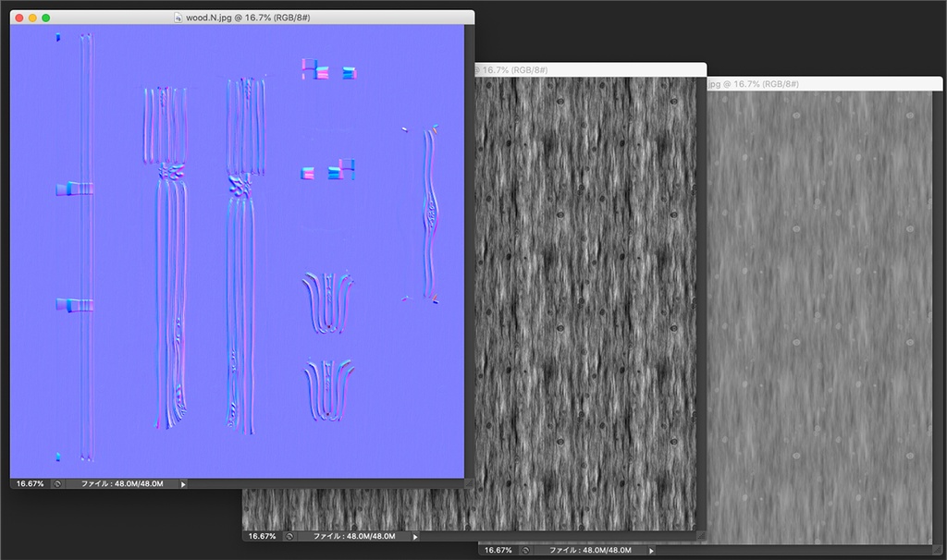The image size is (947, 560).
Task: Click ファイル: 48.0M/48.0M in middle wood window
Action: point(354,537)
